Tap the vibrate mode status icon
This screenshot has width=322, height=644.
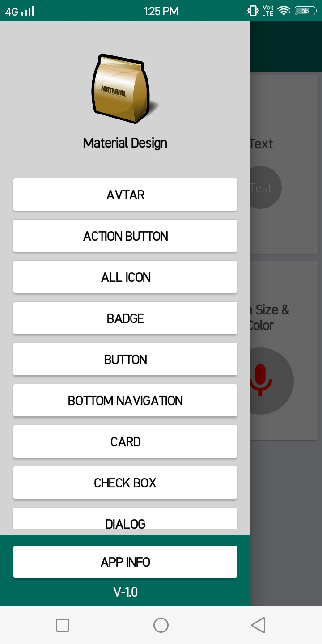(x=253, y=11)
